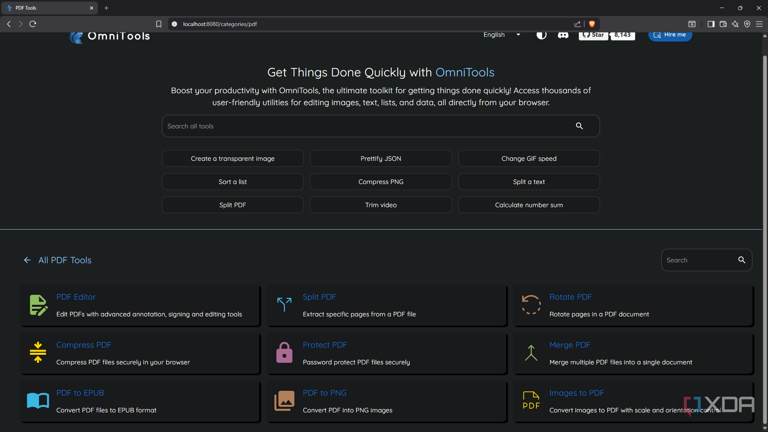
Task: Click the Split PDF arrows icon
Action: [x=284, y=305]
